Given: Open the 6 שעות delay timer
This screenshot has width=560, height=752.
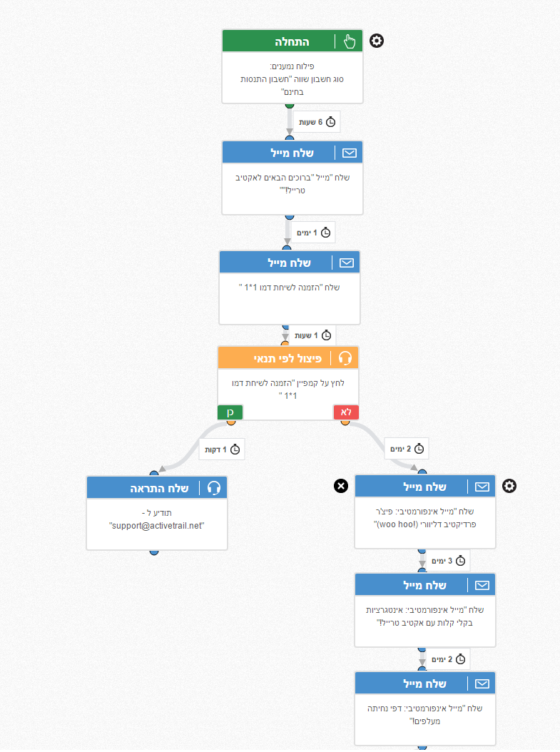Looking at the screenshot, I should point(317,122).
